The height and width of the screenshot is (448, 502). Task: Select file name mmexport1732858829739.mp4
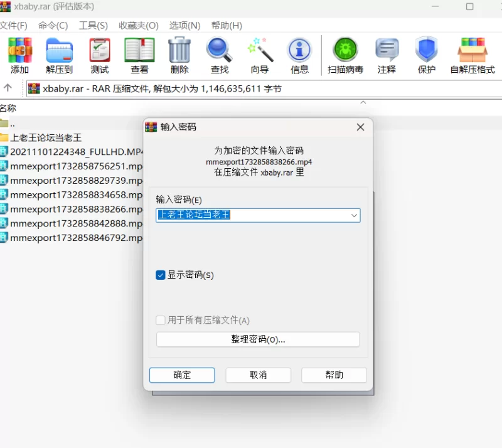76,181
